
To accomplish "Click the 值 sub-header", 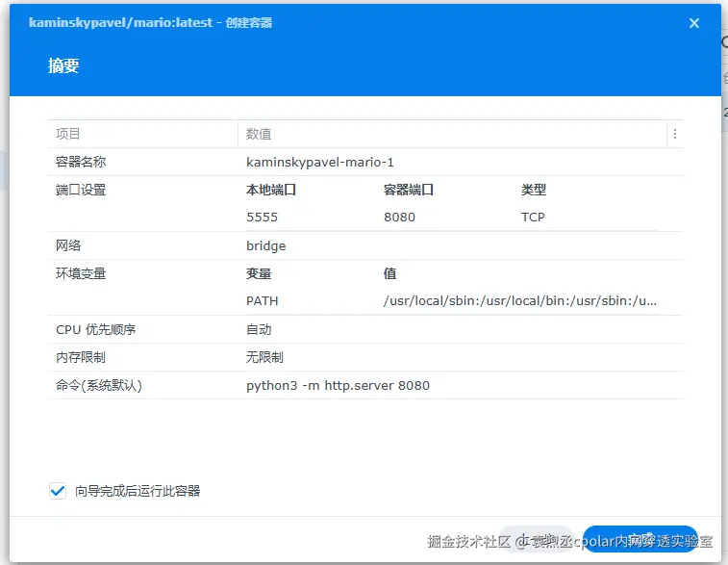I will point(390,273).
